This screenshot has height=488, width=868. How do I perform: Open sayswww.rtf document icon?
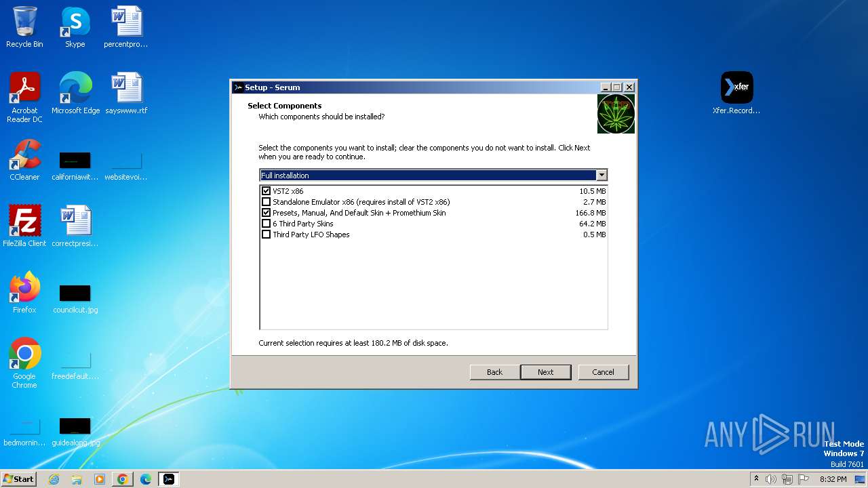coord(126,93)
